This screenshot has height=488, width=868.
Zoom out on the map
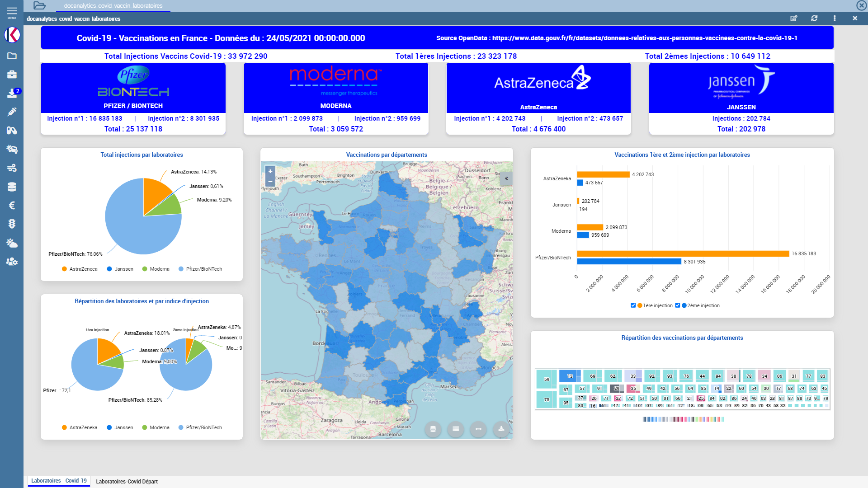coord(270,182)
